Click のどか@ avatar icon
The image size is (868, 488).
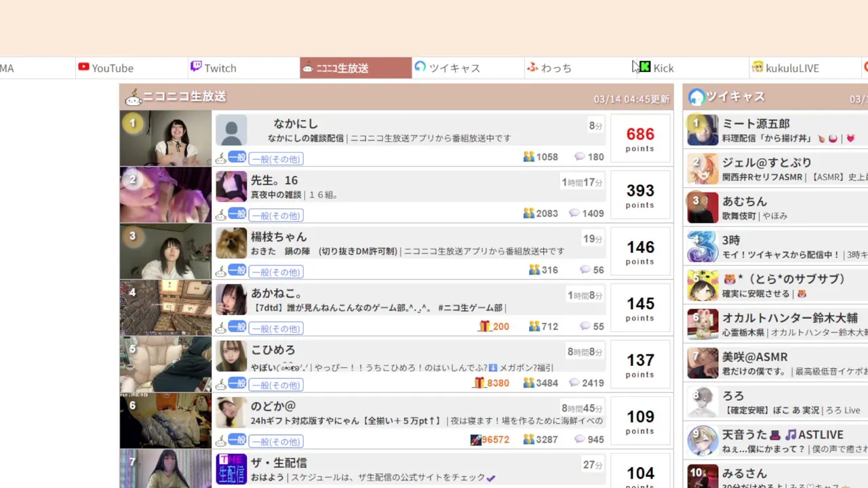(x=231, y=413)
